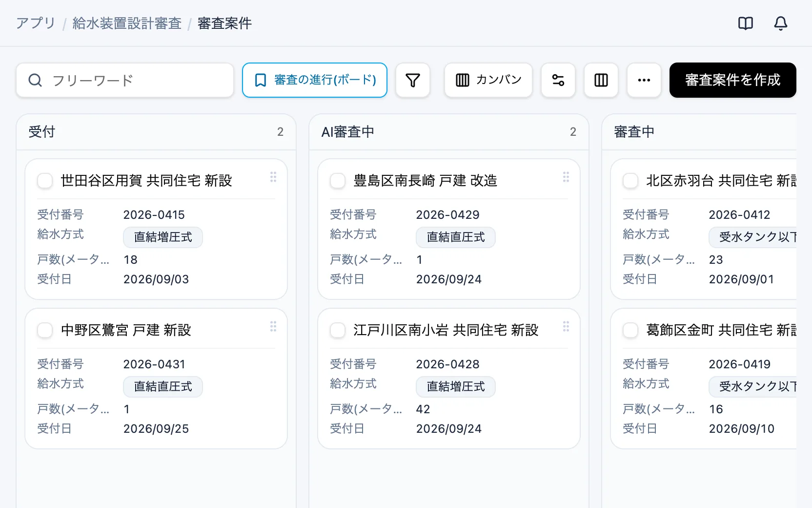Tick checkbox for 中野区鷺宮 戸建 新設

pos(45,330)
